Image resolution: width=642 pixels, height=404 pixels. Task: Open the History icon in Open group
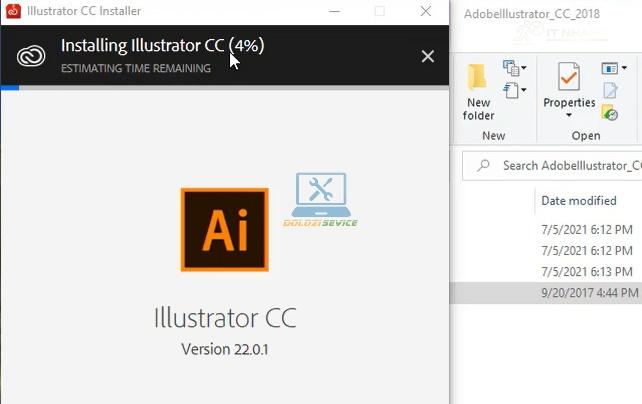tap(610, 112)
